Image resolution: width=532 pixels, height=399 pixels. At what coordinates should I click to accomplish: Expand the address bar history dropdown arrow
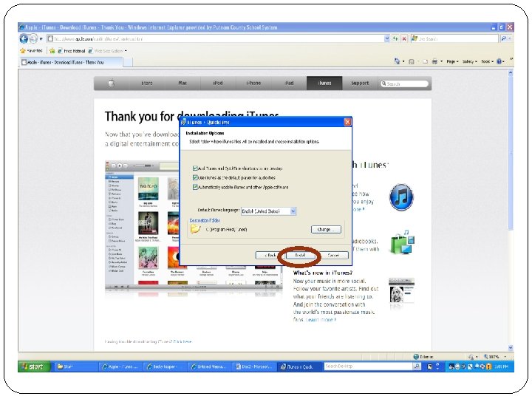[386, 38]
